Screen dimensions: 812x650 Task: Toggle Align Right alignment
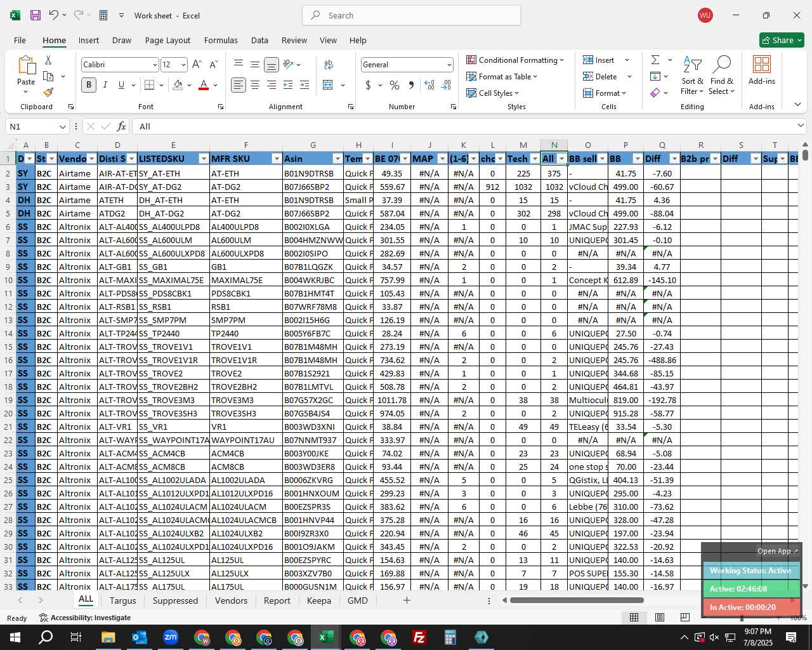point(272,84)
